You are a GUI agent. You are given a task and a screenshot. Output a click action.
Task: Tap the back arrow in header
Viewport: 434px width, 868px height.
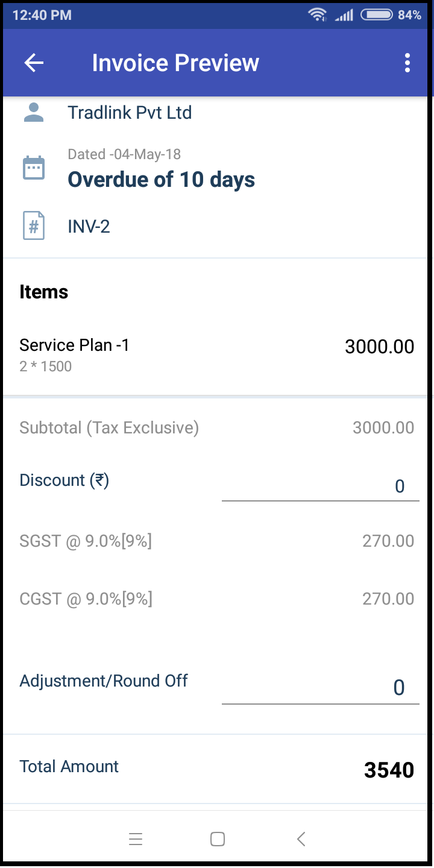click(x=34, y=63)
